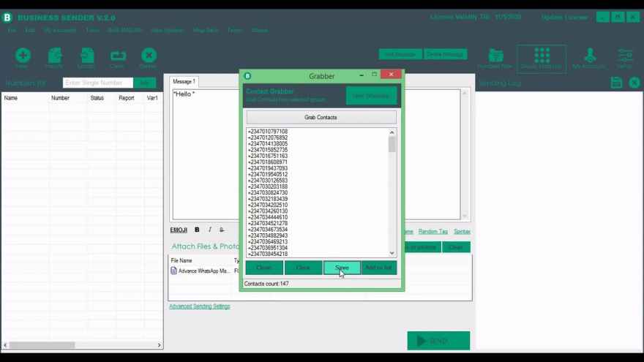This screenshot has height=362, width=644.
Task: Click the floppy disk icon above sending log
Action: pyautogui.click(x=616, y=83)
